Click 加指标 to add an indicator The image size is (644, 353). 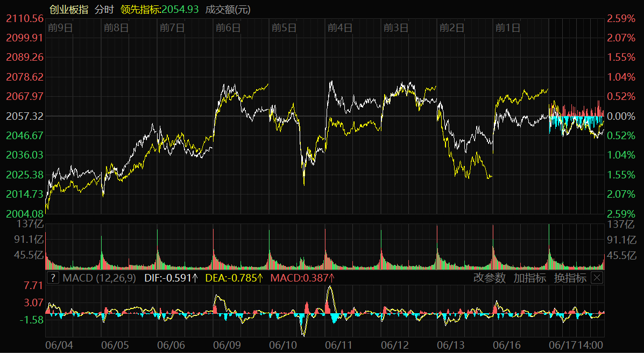[529, 278]
